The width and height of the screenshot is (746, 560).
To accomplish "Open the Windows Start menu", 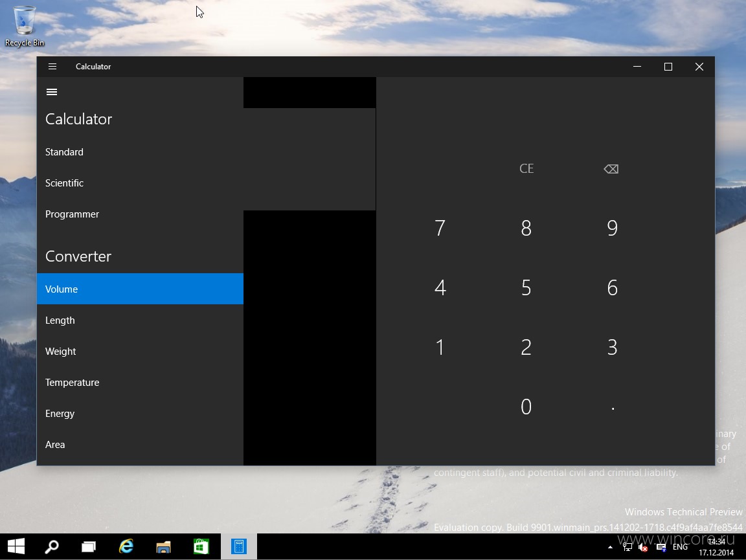I will click(x=16, y=546).
